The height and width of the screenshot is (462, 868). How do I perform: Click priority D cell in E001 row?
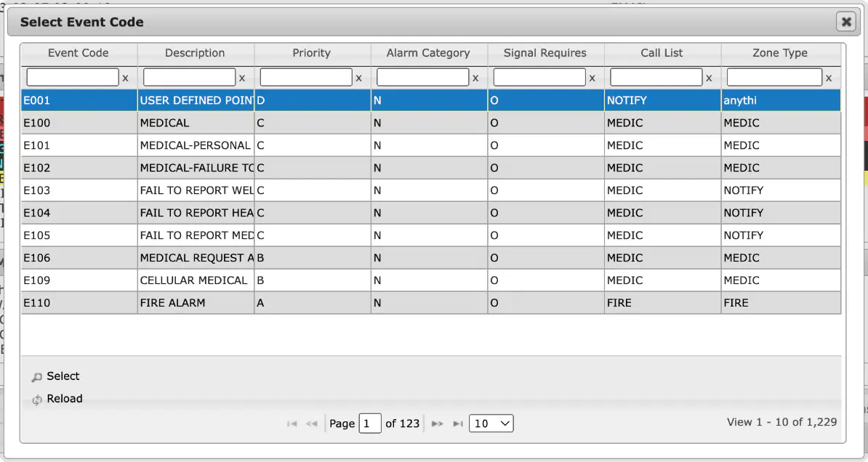pos(313,101)
